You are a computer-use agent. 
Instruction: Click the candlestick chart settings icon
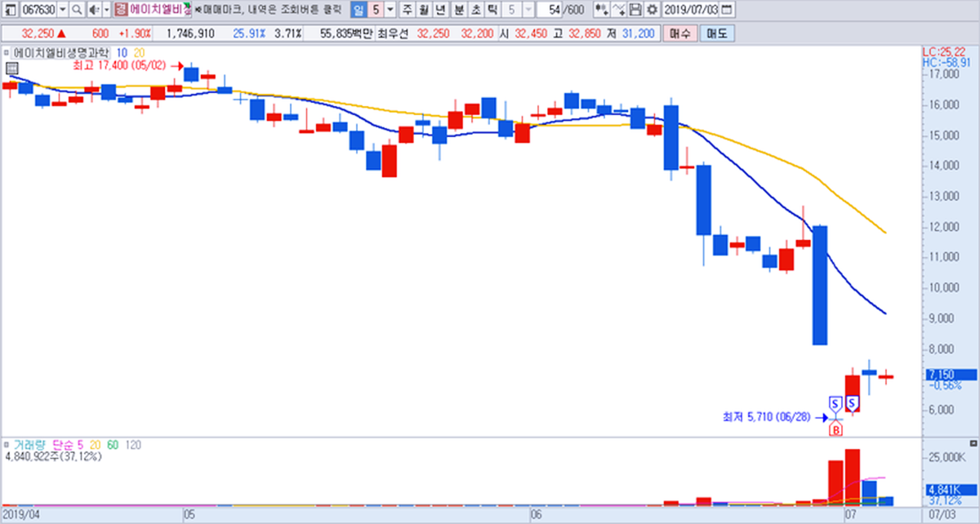pyautogui.click(x=600, y=10)
